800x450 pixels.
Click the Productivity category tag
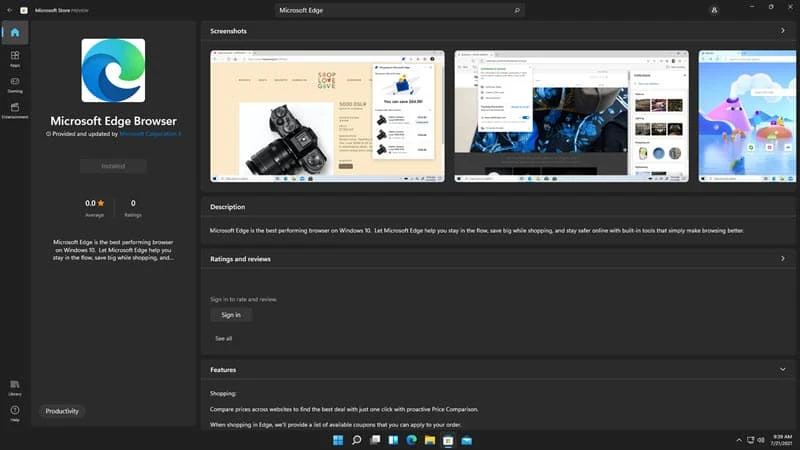click(x=62, y=411)
